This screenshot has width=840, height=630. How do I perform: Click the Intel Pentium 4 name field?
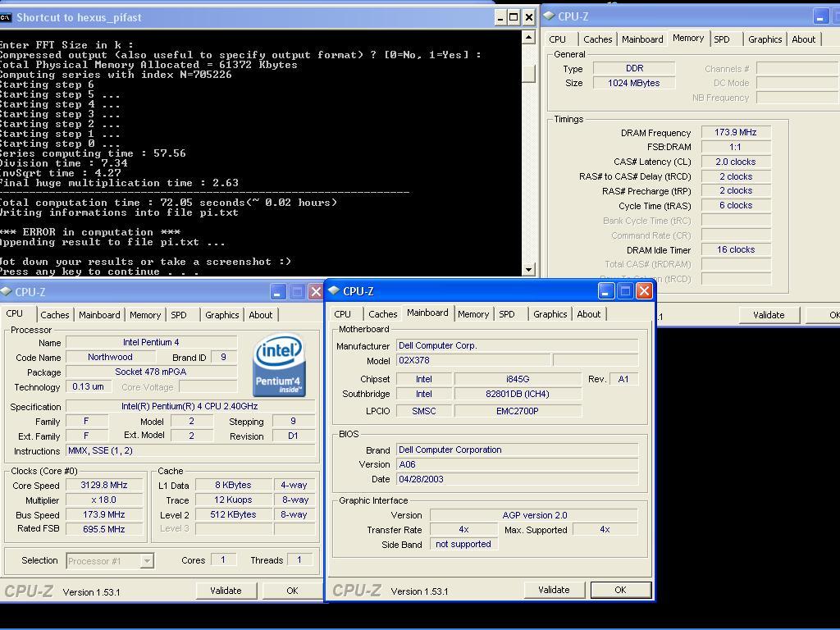coord(151,342)
